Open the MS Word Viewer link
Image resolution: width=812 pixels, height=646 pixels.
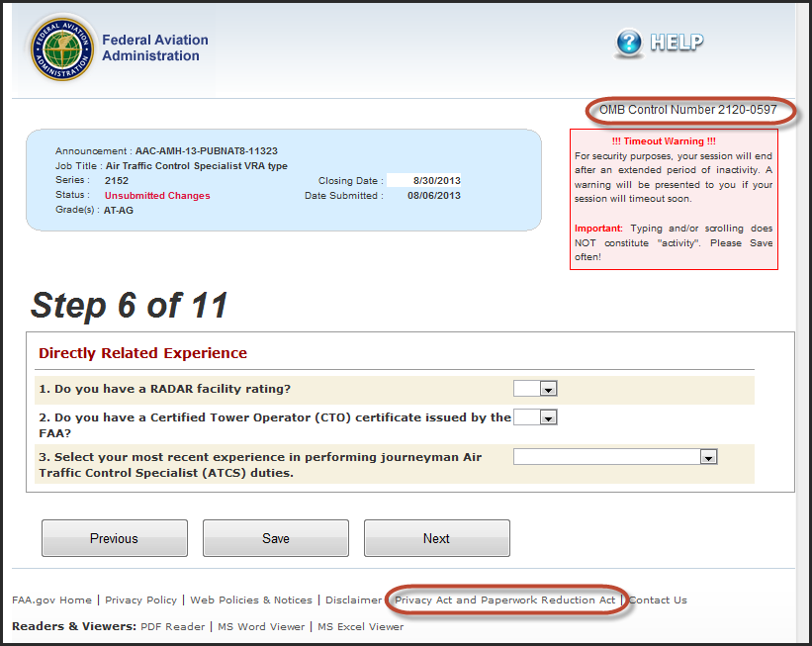261,626
